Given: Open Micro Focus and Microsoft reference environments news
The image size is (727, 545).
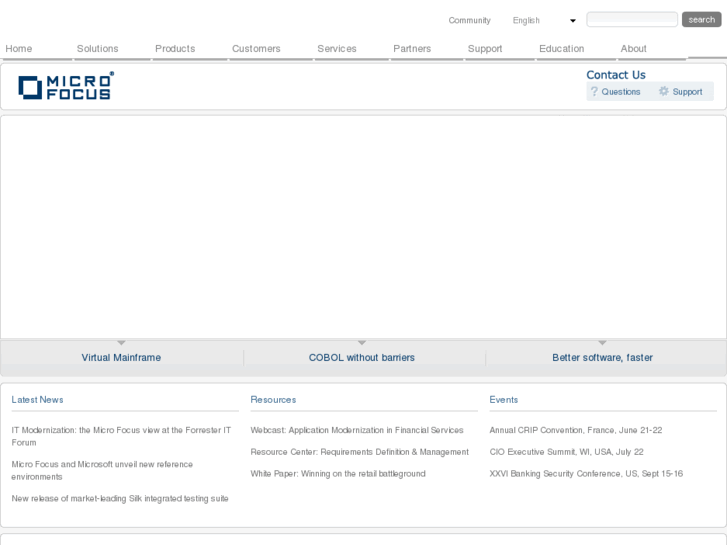Looking at the screenshot, I should tap(102, 470).
